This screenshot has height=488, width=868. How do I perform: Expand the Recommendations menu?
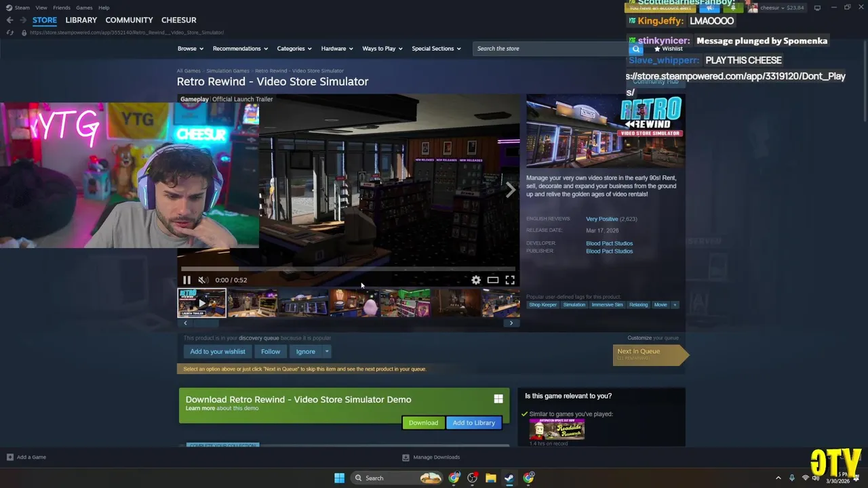coord(240,49)
